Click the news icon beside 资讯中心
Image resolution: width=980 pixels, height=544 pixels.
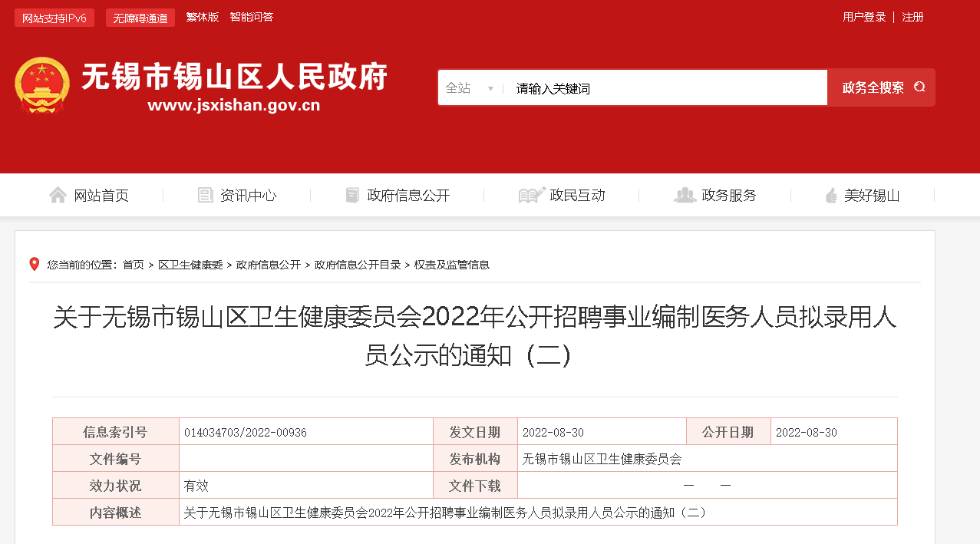(x=205, y=195)
